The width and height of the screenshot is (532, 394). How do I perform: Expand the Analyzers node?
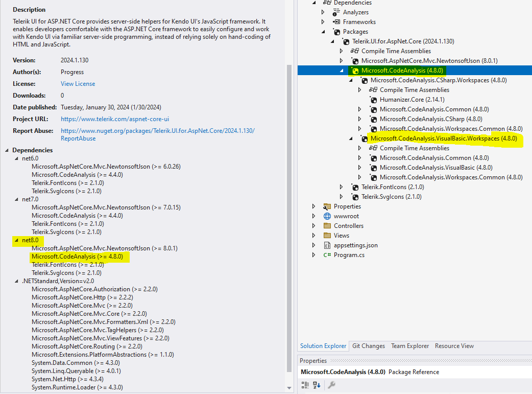coord(323,12)
